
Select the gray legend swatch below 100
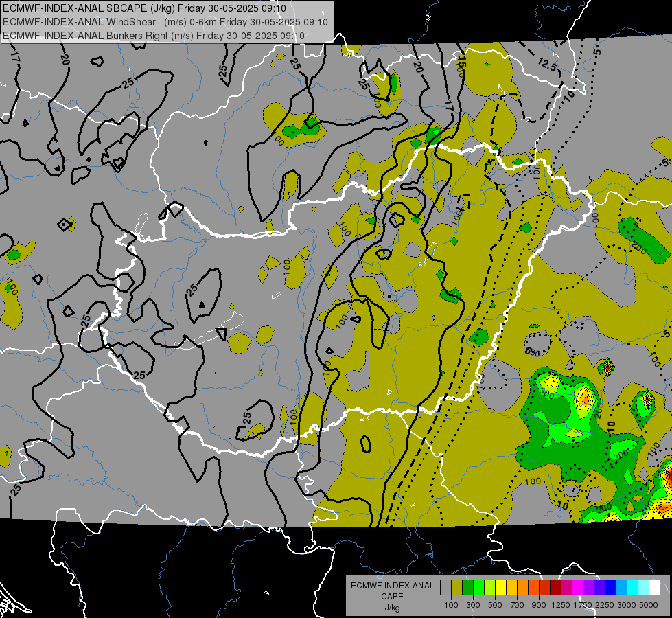[x=445, y=587]
